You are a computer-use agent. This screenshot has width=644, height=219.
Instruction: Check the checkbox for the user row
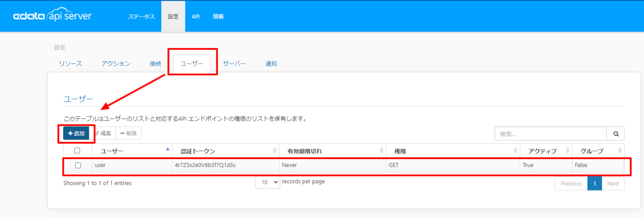[x=77, y=165]
